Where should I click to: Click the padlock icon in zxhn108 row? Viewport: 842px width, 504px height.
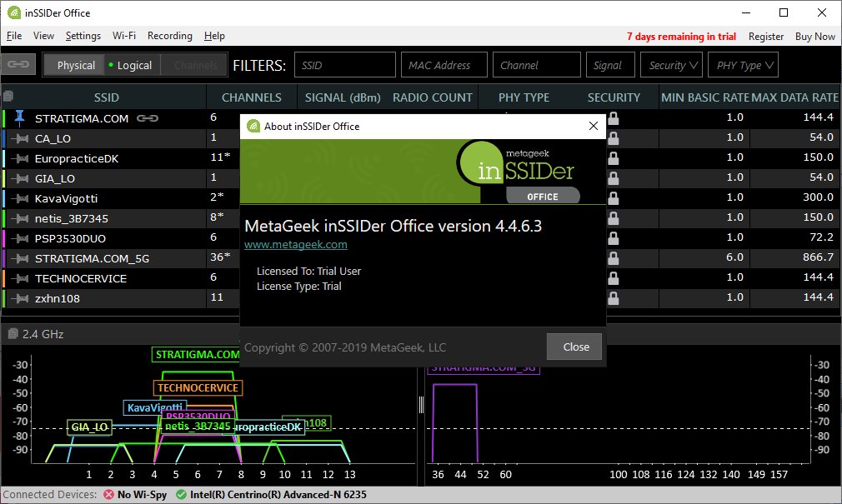coord(614,298)
